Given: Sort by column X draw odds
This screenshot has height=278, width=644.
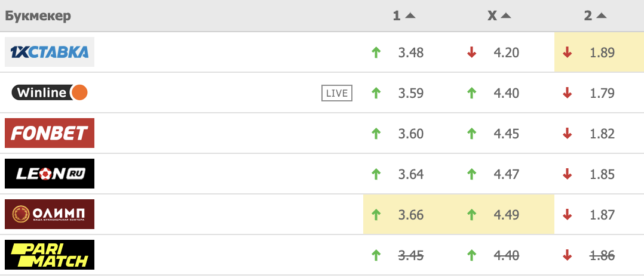Looking at the screenshot, I should click(x=499, y=16).
